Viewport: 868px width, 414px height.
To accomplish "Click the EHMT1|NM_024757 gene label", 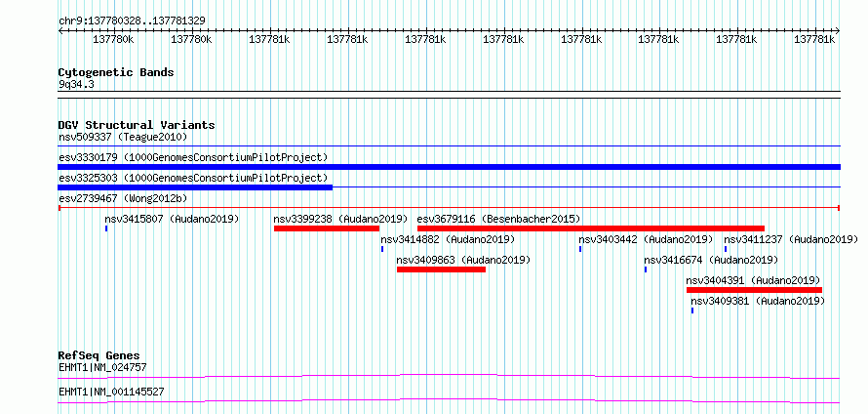I will click(102, 367).
